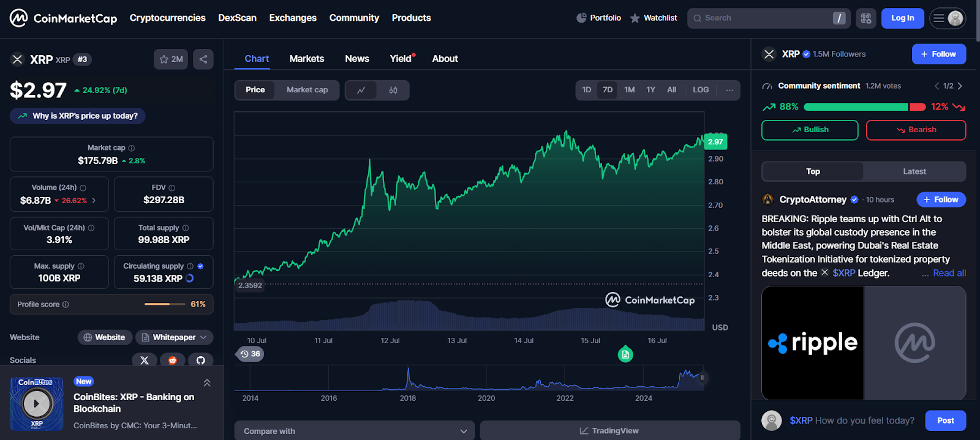Click the share icon next to XRP
Viewport: 980px width, 440px height.
pos(203,59)
